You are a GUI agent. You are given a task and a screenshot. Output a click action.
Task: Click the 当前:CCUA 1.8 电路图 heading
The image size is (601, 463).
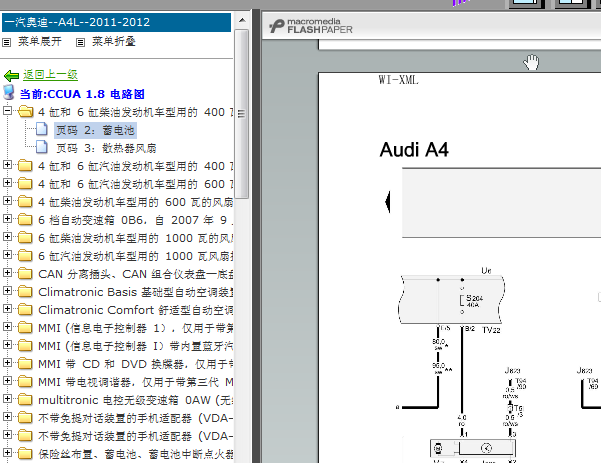click(x=82, y=94)
